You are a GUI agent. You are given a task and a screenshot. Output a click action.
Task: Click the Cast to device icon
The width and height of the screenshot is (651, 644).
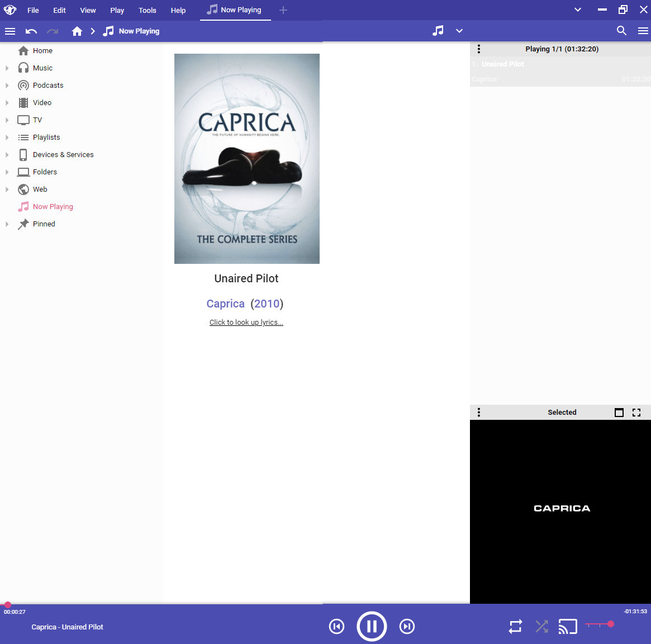pyautogui.click(x=567, y=627)
